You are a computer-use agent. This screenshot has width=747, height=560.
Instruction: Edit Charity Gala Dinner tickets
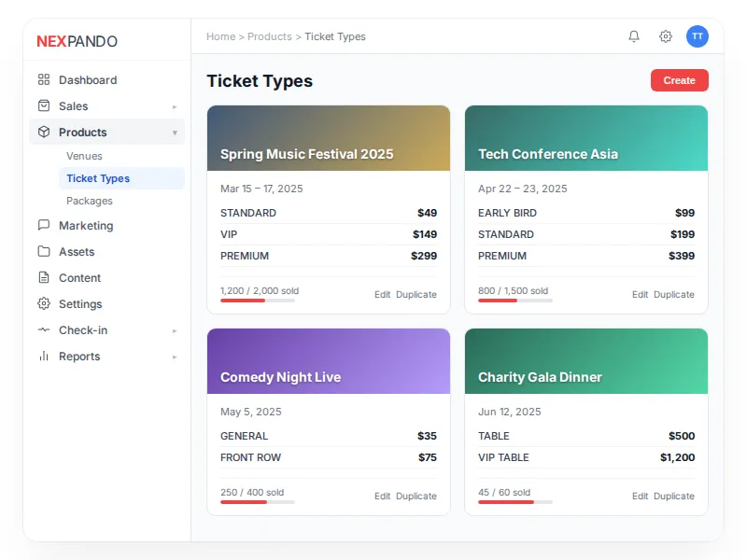coord(640,496)
